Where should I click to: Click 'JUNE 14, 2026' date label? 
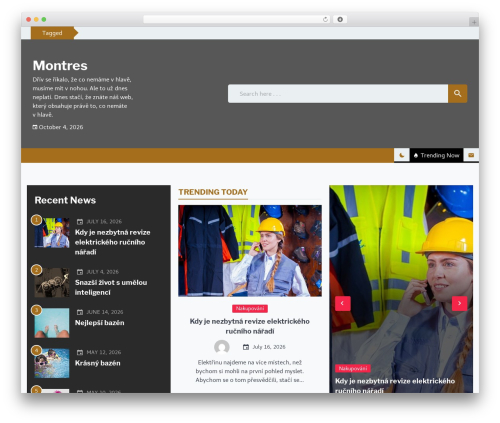point(105,312)
